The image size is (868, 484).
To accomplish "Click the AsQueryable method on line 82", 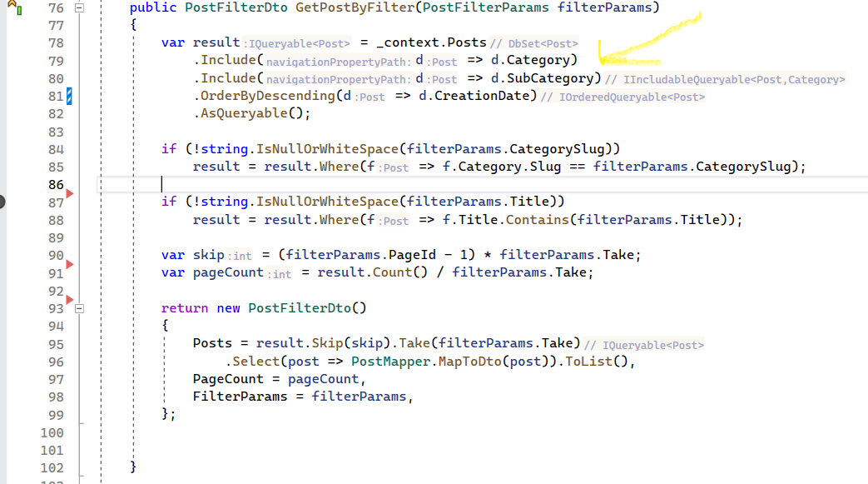I will click(x=244, y=114).
